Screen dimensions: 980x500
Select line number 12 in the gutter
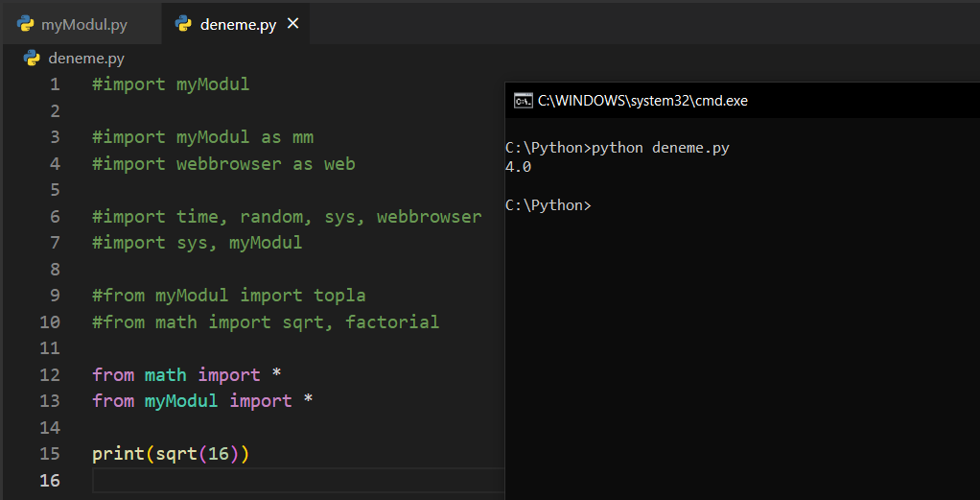[x=50, y=374]
